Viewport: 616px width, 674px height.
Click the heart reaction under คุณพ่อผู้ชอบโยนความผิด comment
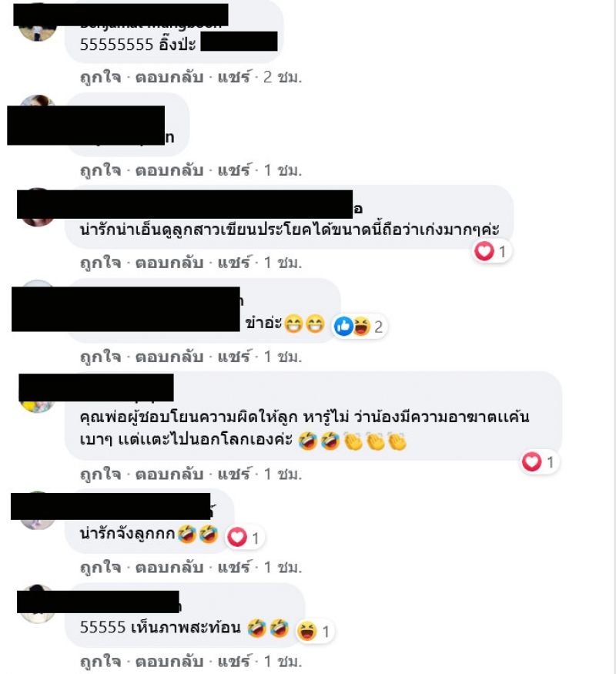pos(532,461)
